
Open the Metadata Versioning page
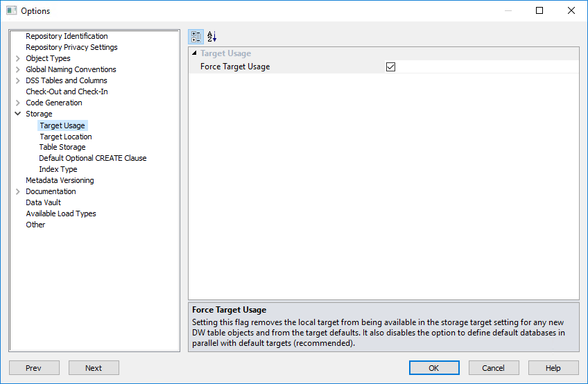60,180
